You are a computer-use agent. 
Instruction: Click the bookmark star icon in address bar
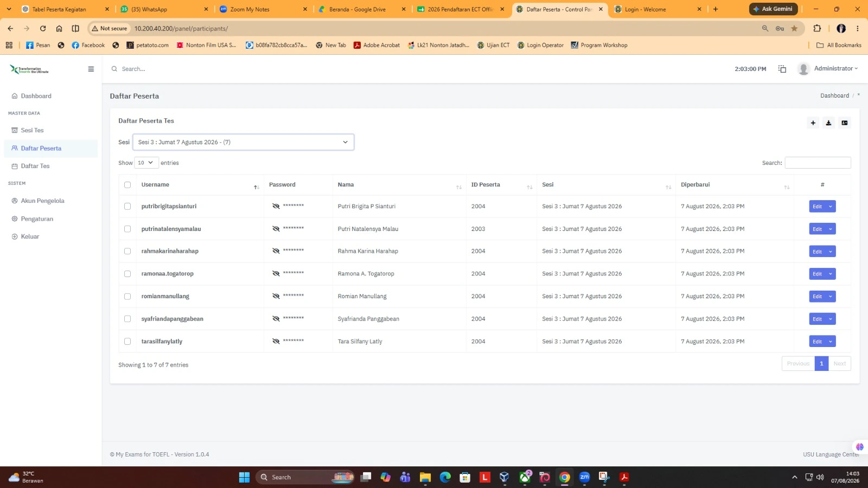(794, 29)
